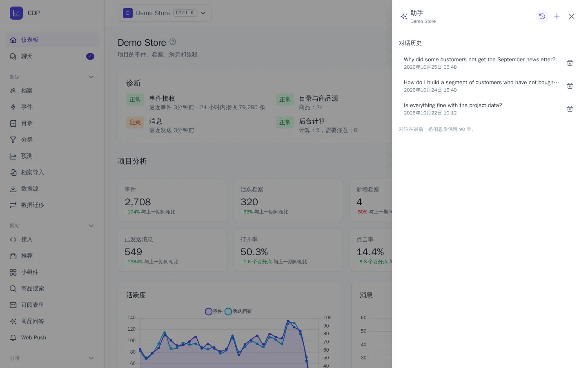This screenshot has width=588, height=368.
Task: Collapse the 分析 sidebar section
Action: coord(91,358)
